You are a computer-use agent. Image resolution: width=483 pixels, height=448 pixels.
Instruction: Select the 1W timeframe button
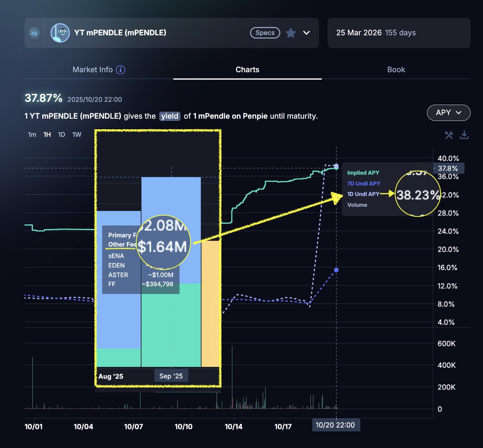point(76,135)
